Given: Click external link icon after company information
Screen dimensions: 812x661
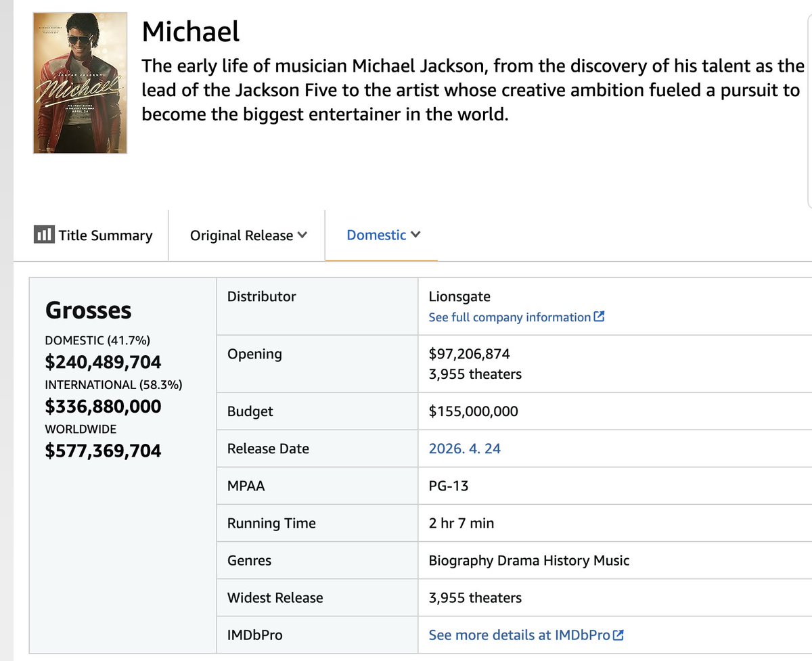Looking at the screenshot, I should point(599,317).
